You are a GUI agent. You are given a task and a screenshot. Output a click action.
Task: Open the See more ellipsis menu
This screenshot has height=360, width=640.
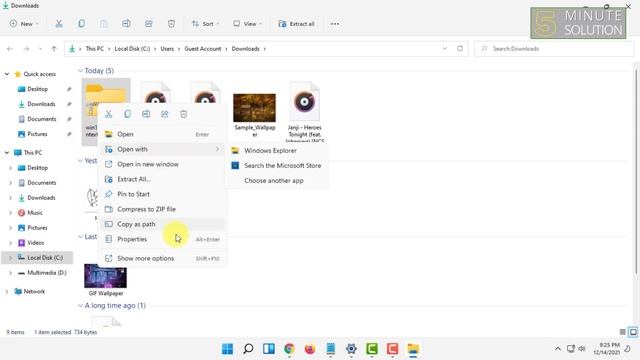tap(335, 24)
